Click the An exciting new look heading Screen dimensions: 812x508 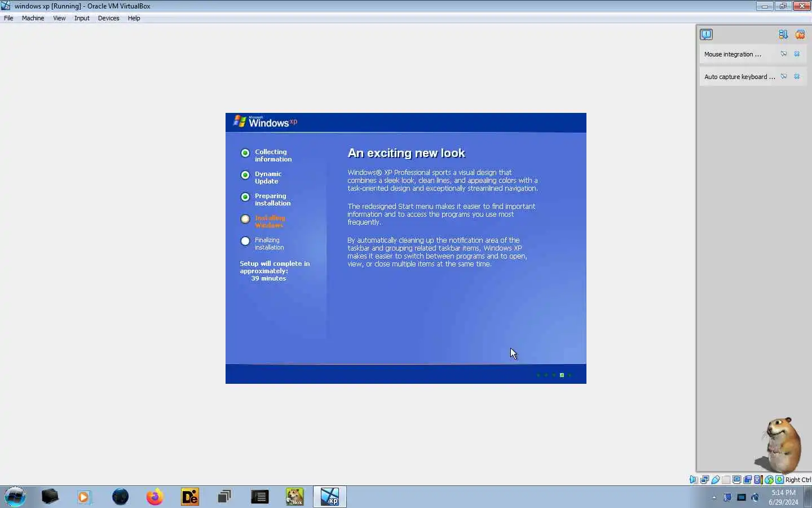[x=406, y=153]
